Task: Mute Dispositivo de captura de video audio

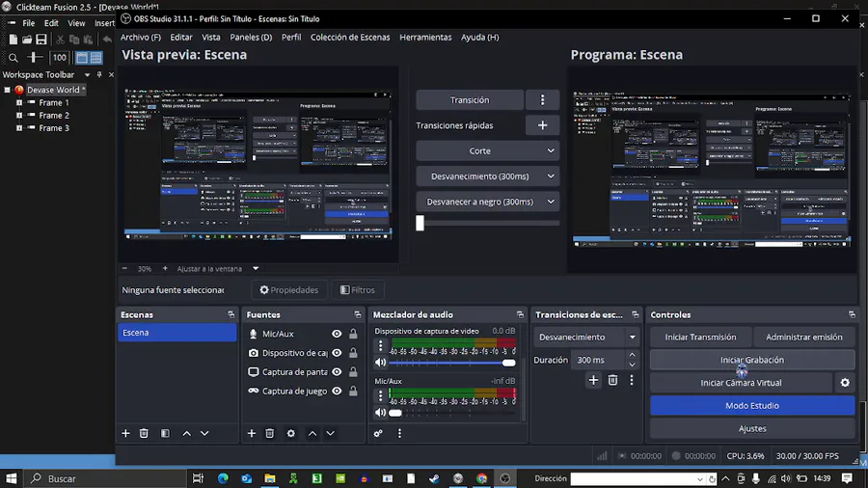Action: click(x=380, y=363)
